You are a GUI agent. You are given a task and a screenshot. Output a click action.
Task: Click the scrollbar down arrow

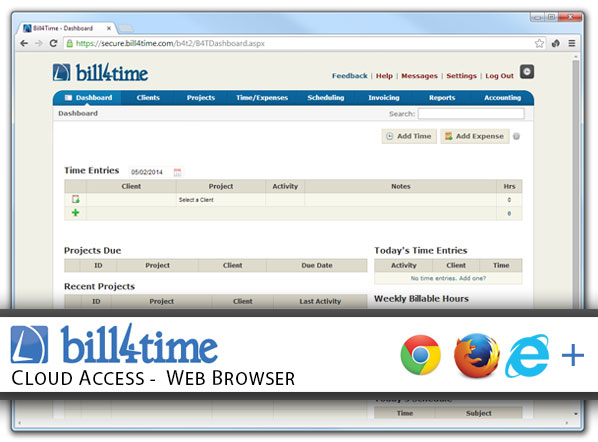pos(575,413)
